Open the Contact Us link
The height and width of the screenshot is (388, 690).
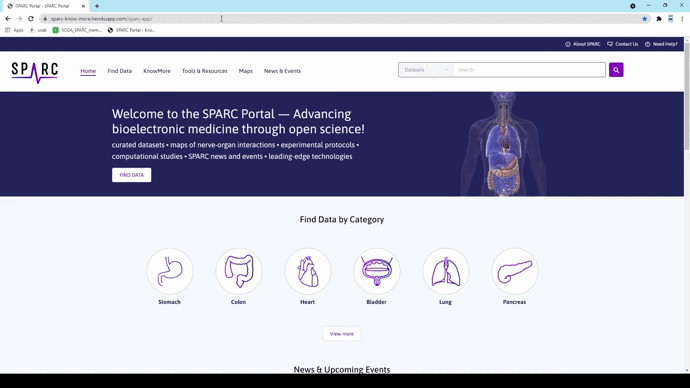coord(623,44)
